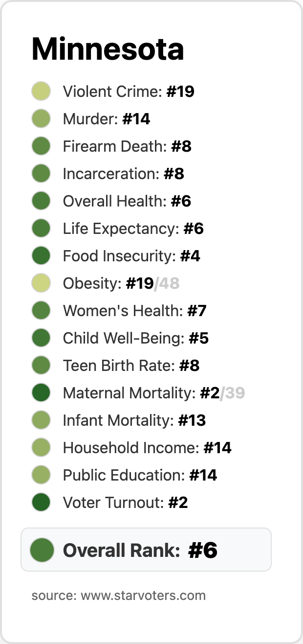Image resolution: width=303 pixels, height=644 pixels.
Task: Select the Voter Turnout color dot
Action: [41, 503]
